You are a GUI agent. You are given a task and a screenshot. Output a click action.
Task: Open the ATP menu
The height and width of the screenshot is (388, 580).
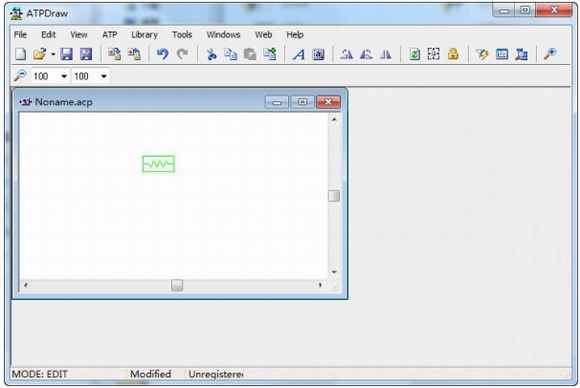click(x=109, y=35)
